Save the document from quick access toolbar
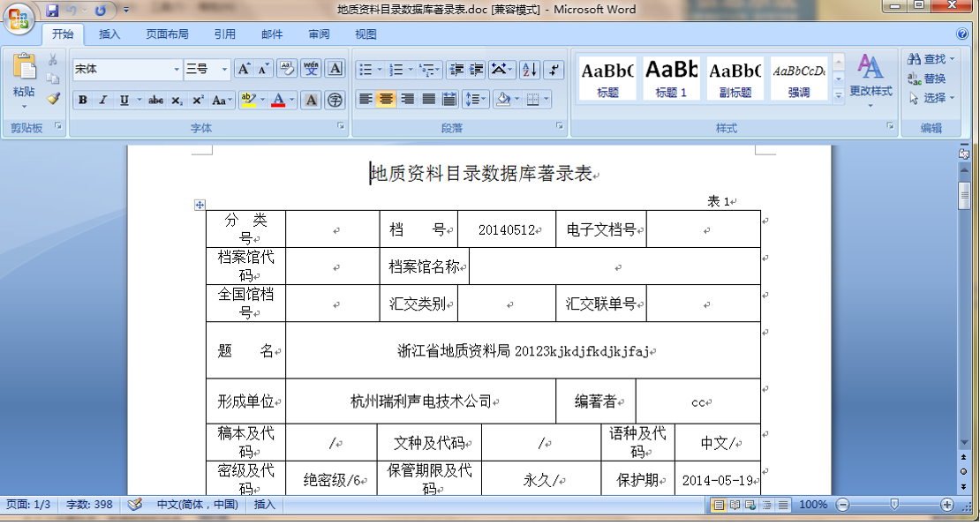 click(x=52, y=11)
